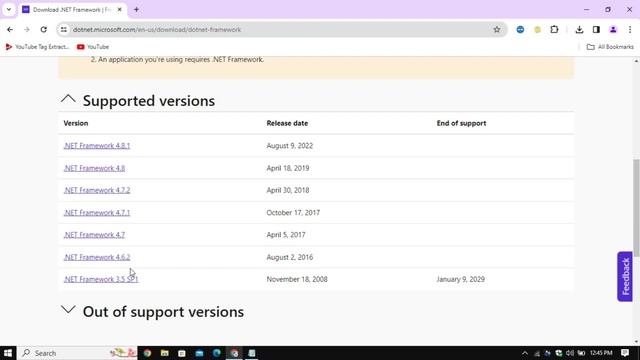The height and width of the screenshot is (360, 640).
Task: Click the End of support column header
Action: coord(461,123)
